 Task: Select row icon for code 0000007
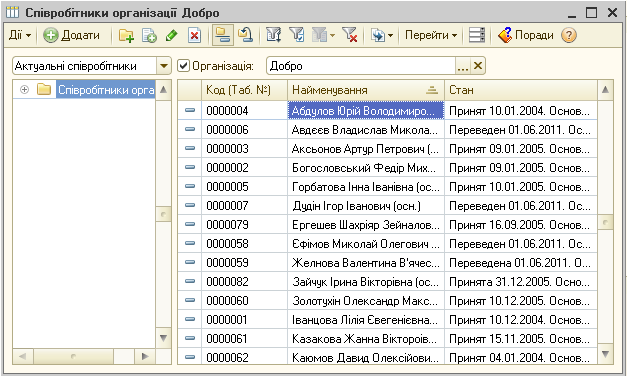tap(190, 205)
